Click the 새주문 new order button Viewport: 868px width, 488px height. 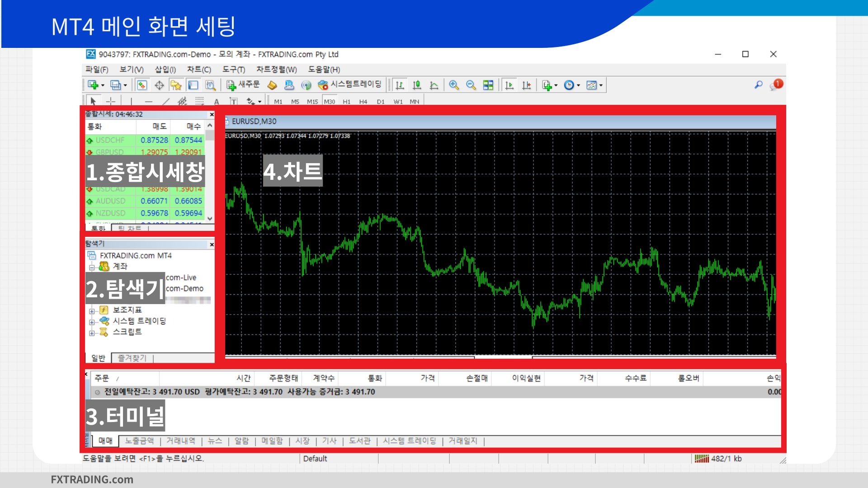(243, 84)
